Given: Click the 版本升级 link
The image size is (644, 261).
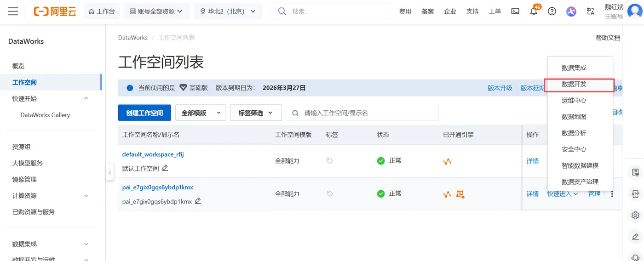Looking at the screenshot, I should click(x=500, y=88).
